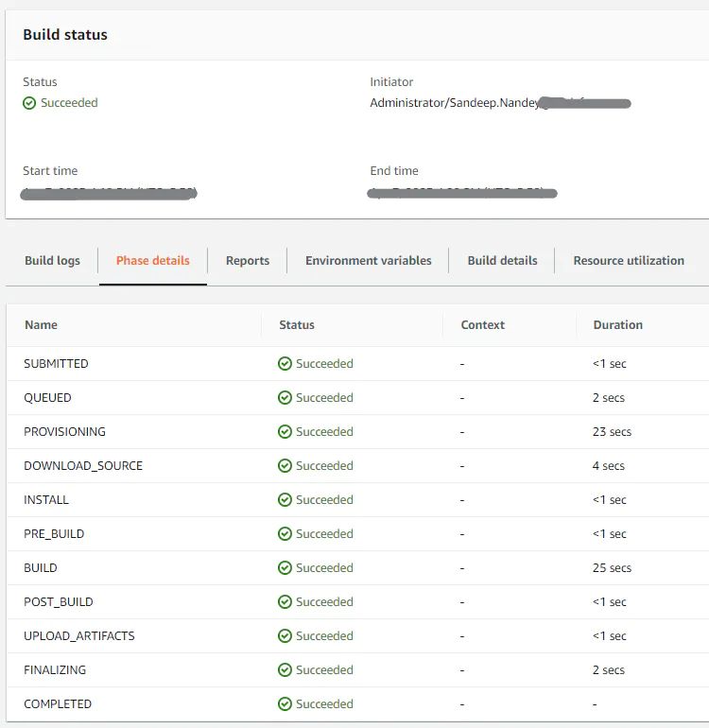Screen dimensions: 709x728
Task: Click the Context column header
Action: tap(482, 325)
